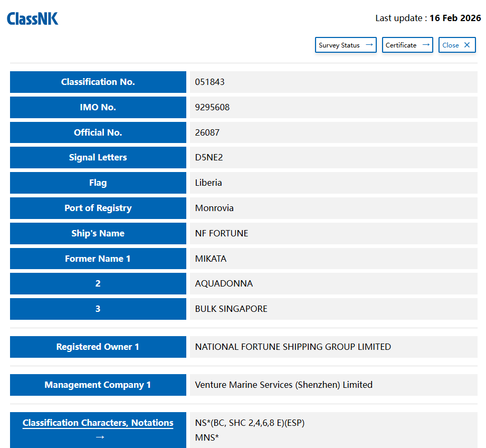The height and width of the screenshot is (448, 486).
Task: Open the Survey Status page
Action: point(346,45)
